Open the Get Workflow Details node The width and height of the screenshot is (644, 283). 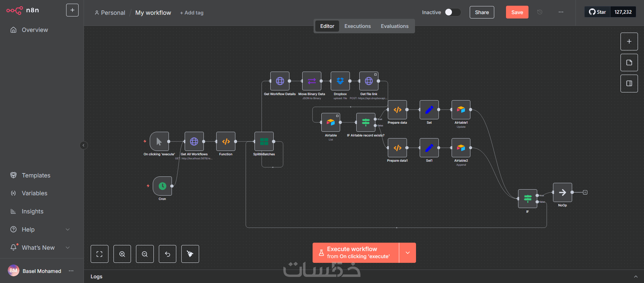pos(280,81)
